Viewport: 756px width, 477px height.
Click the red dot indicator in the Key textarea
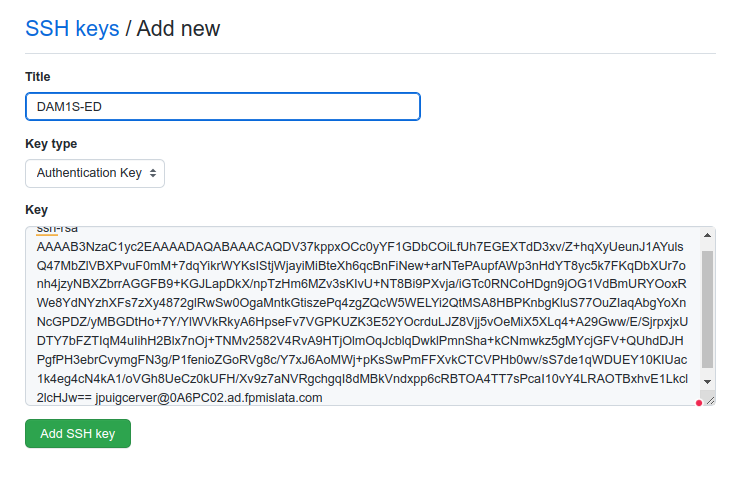click(699, 403)
